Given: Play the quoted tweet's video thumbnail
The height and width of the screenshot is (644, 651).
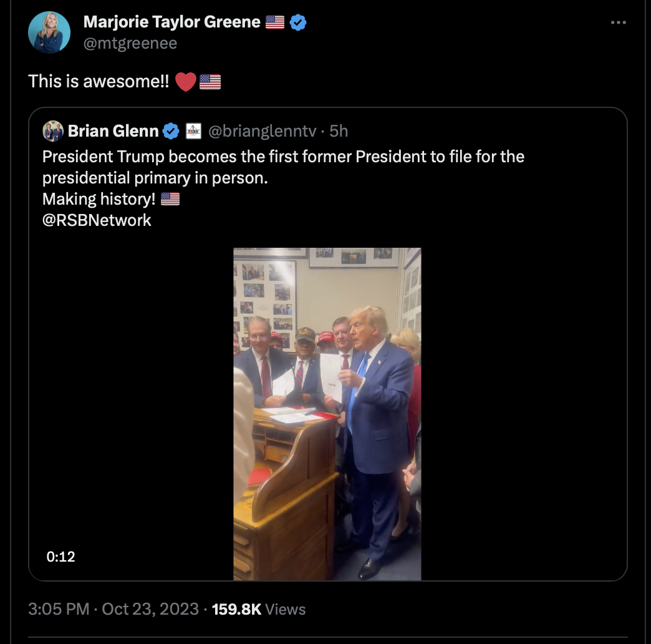Looking at the screenshot, I should [327, 413].
